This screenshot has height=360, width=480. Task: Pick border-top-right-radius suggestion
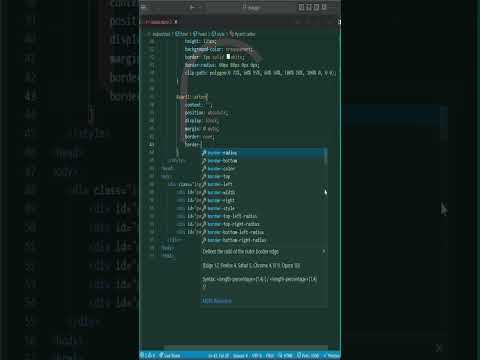[x=263, y=224]
